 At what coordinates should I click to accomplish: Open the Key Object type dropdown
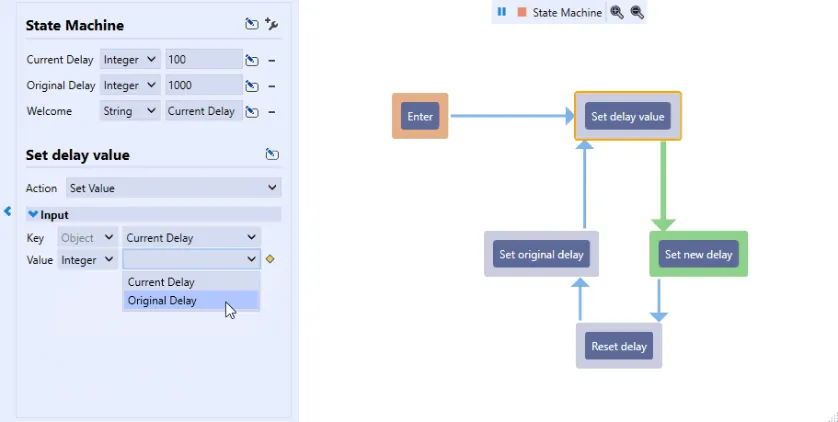pyautogui.click(x=87, y=238)
